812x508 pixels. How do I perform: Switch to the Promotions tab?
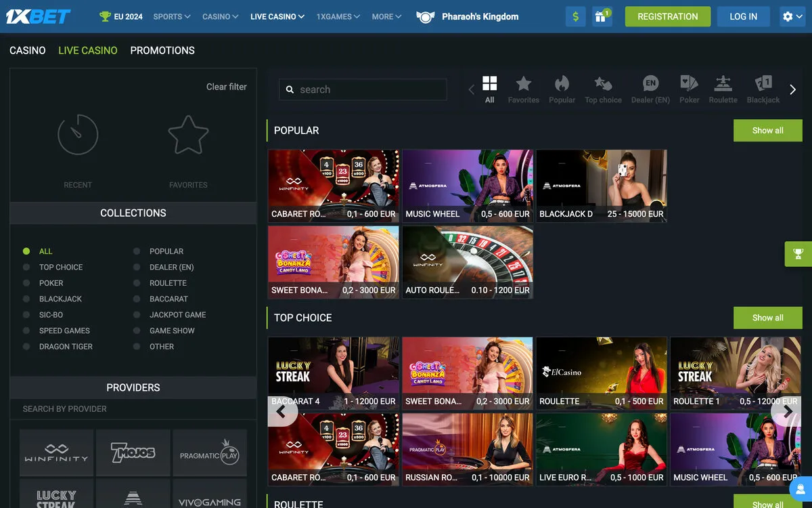[162, 50]
